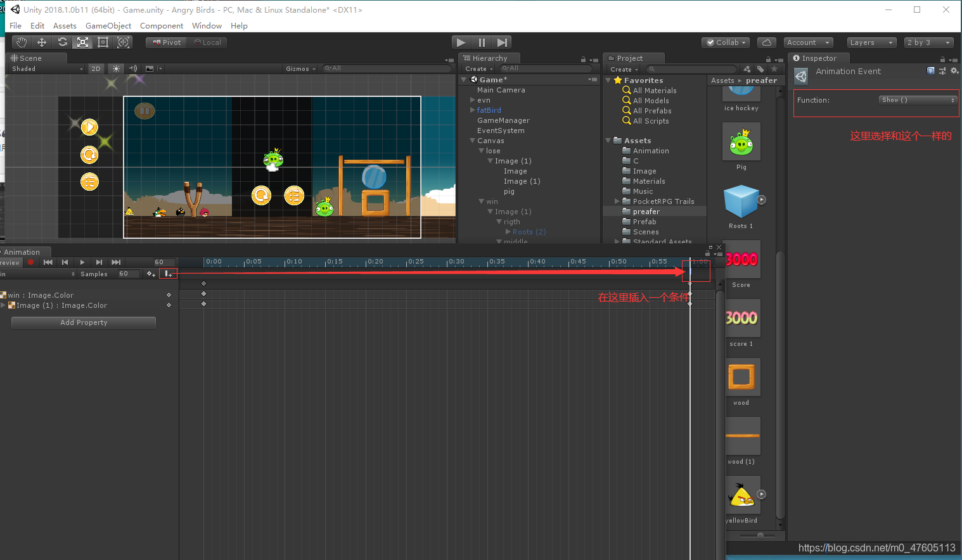962x560 pixels.
Task: Click Project search by label tag icon
Action: [x=760, y=68]
